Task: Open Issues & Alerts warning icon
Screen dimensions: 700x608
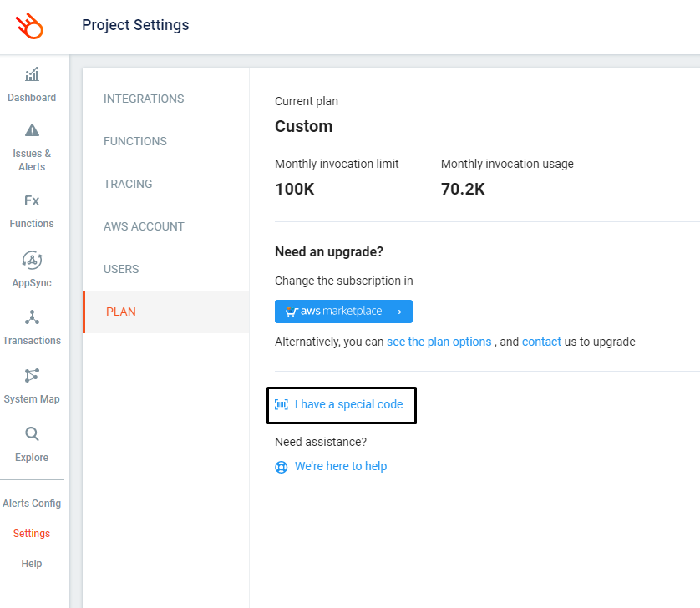Action: pyautogui.click(x=32, y=130)
